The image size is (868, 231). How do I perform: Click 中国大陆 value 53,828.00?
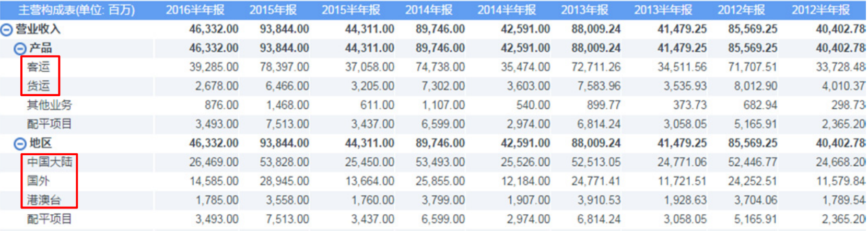(285, 162)
